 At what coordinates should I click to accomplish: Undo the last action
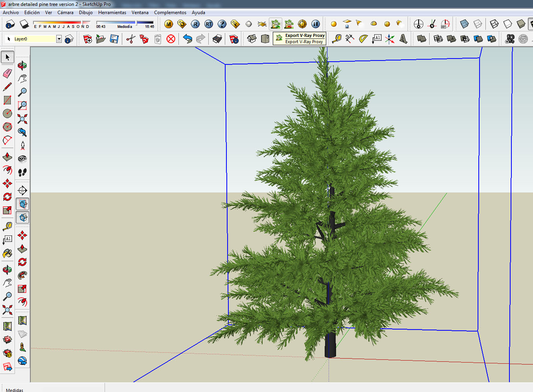pyautogui.click(x=187, y=39)
